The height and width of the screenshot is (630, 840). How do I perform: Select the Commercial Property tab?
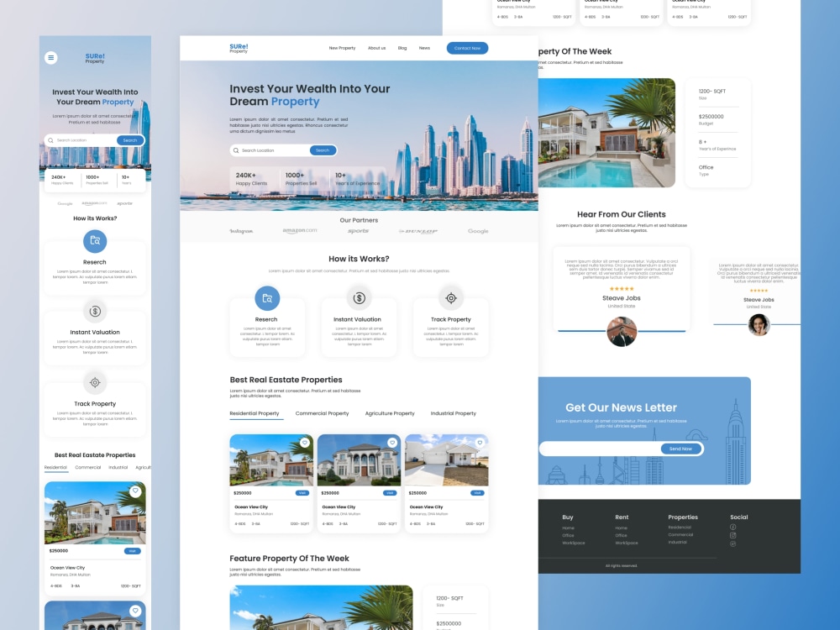pos(322,413)
